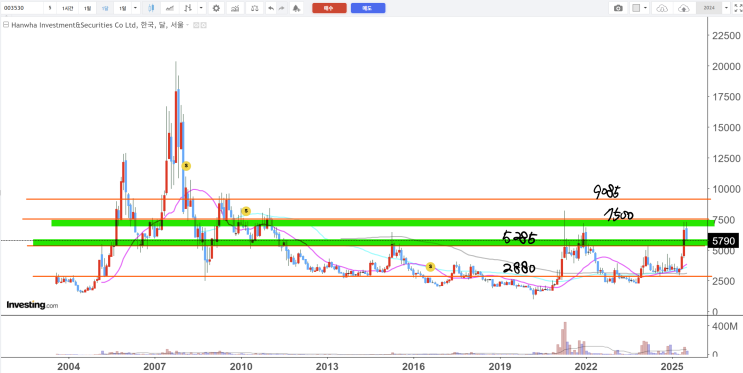Click the 2025 date axis label
The height and width of the screenshot is (373, 743).
pyautogui.click(x=672, y=366)
